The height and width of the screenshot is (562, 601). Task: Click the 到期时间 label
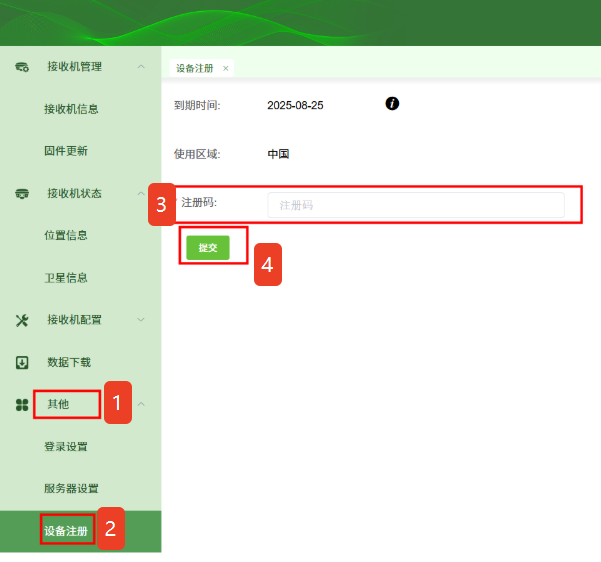click(197, 105)
